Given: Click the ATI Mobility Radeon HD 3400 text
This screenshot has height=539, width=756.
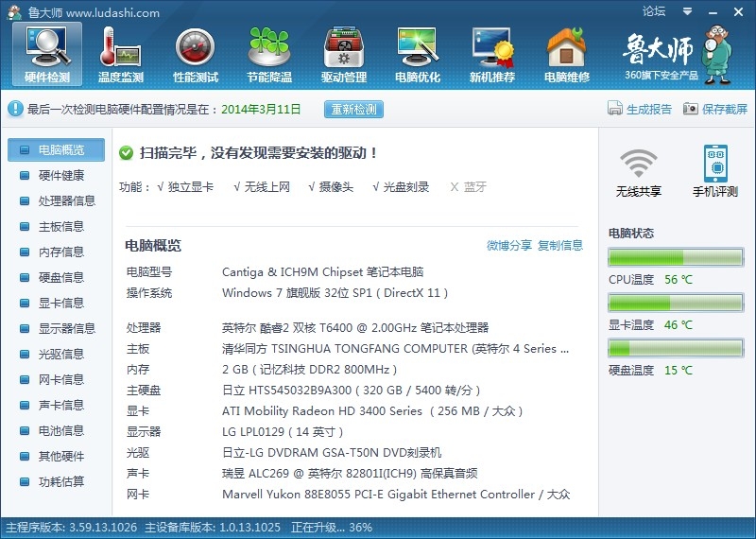Looking at the screenshot, I should tap(372, 411).
